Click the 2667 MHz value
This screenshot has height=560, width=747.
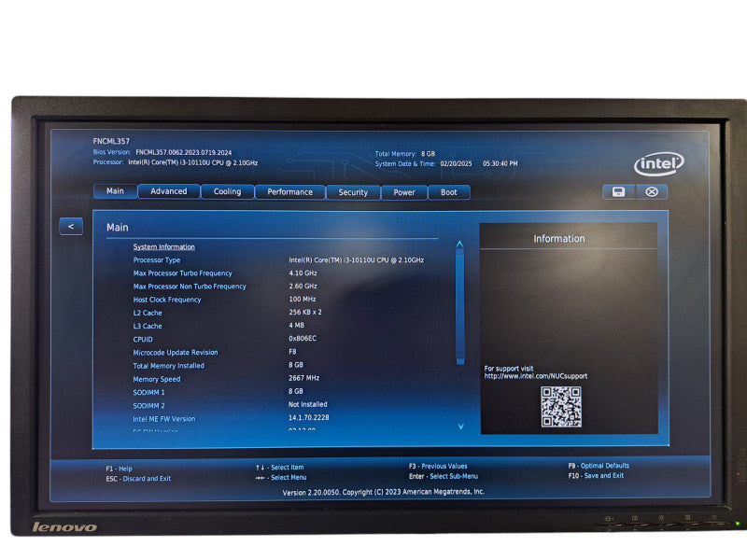[x=304, y=378]
